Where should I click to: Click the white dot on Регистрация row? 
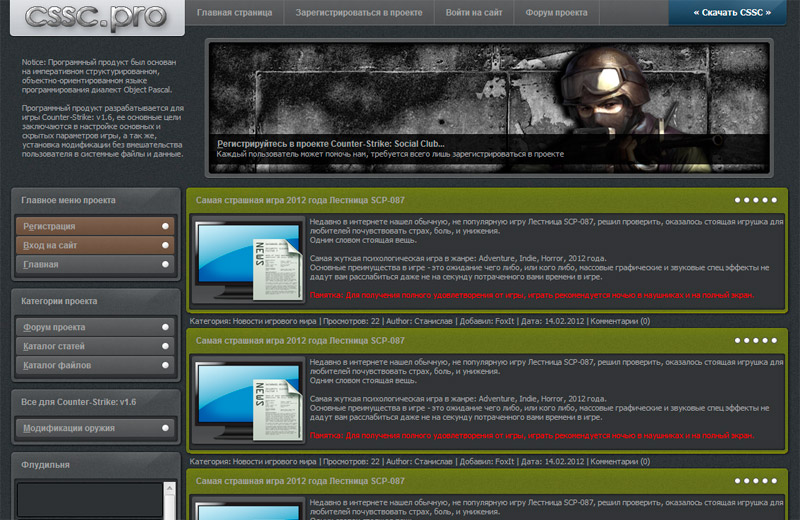(165, 226)
